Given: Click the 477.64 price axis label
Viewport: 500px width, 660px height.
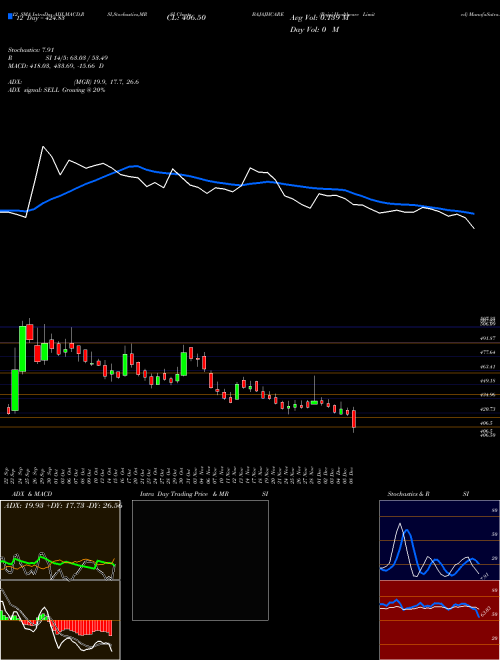Looking at the screenshot, I should (489, 352).
